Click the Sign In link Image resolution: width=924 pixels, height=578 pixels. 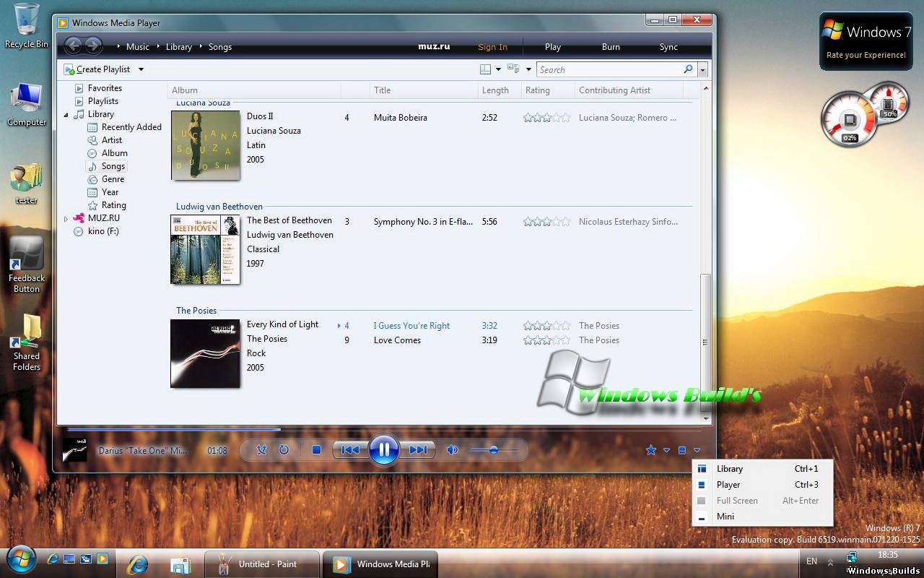point(492,47)
